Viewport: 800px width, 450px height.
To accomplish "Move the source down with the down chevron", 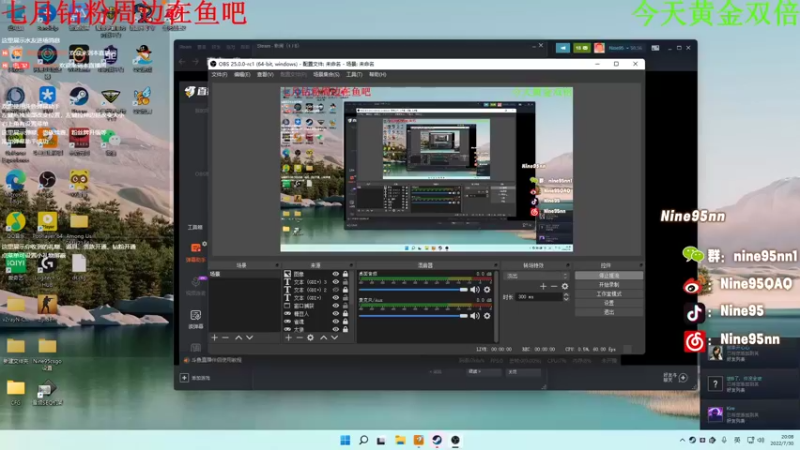I will 334,338.
